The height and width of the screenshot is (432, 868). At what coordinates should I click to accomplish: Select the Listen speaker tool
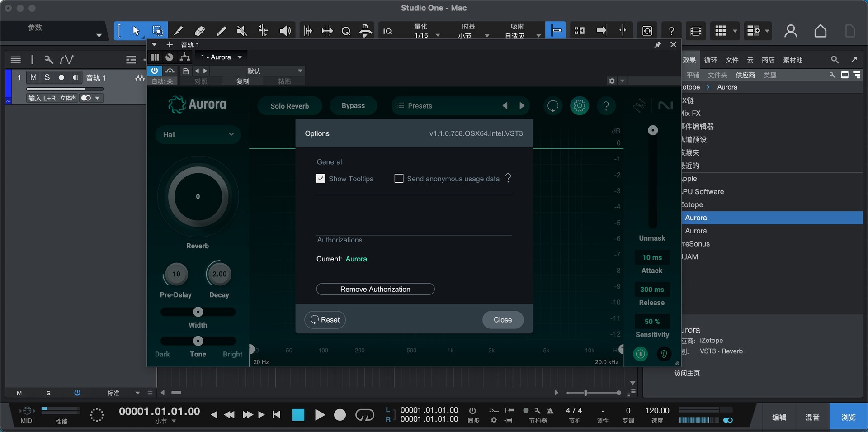click(x=285, y=31)
